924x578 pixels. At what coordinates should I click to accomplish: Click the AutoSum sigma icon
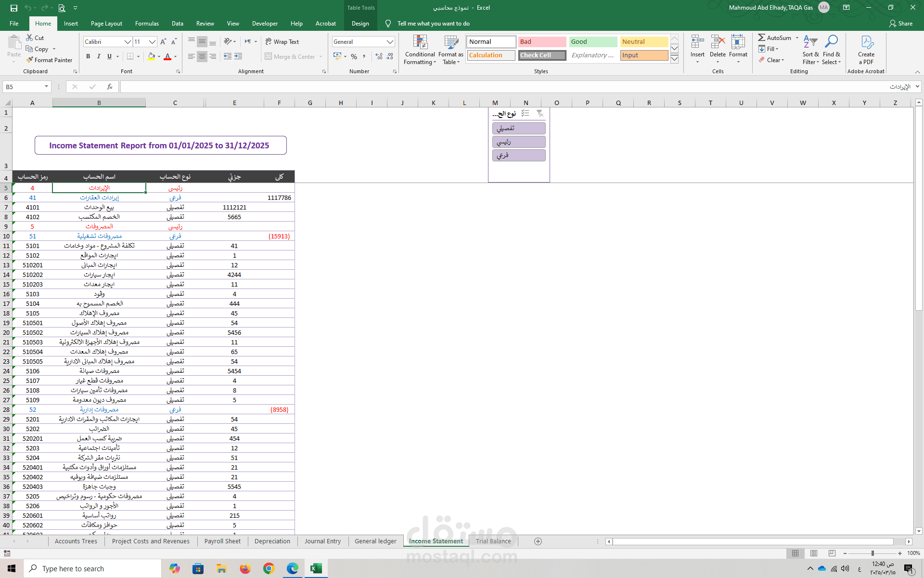point(761,38)
